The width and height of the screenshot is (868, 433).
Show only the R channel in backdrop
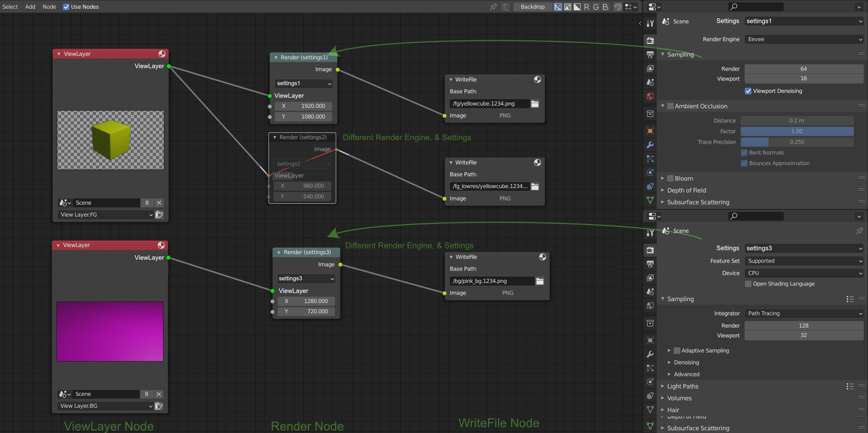[586, 7]
